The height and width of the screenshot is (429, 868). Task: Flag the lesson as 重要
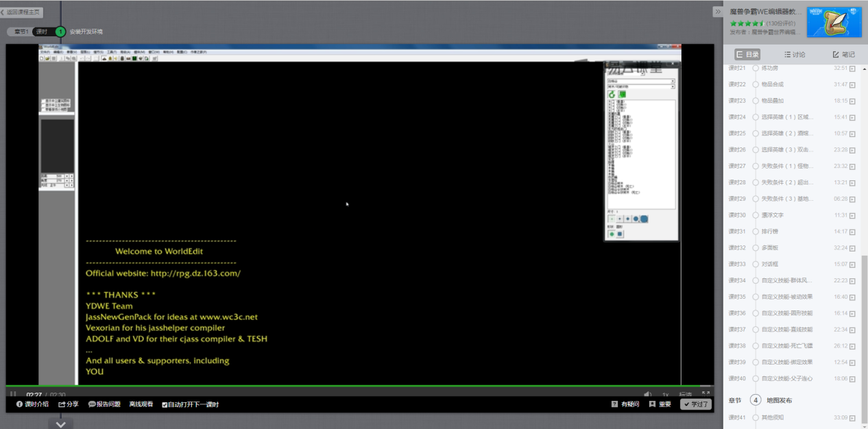click(x=660, y=404)
